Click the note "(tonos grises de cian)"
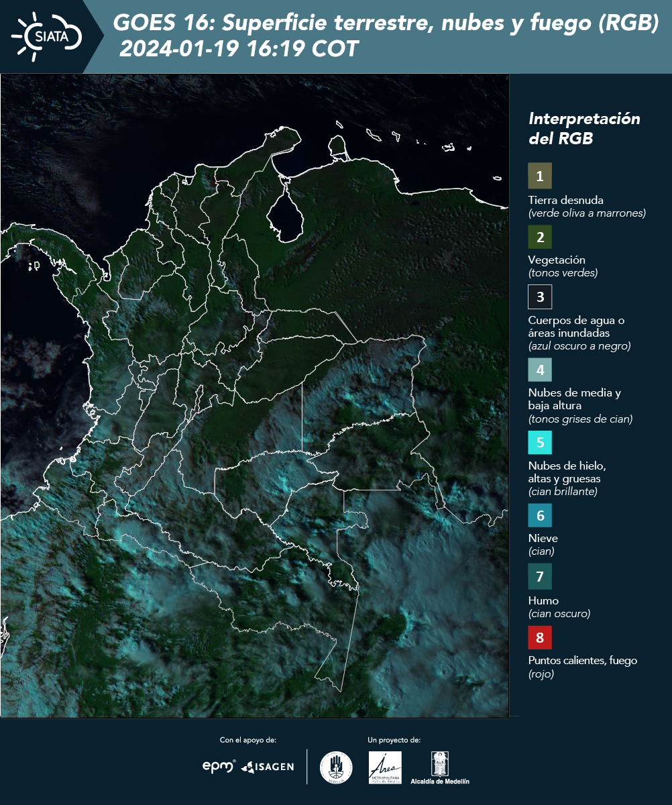Screen dimensions: 672x805 pyautogui.click(x=580, y=419)
